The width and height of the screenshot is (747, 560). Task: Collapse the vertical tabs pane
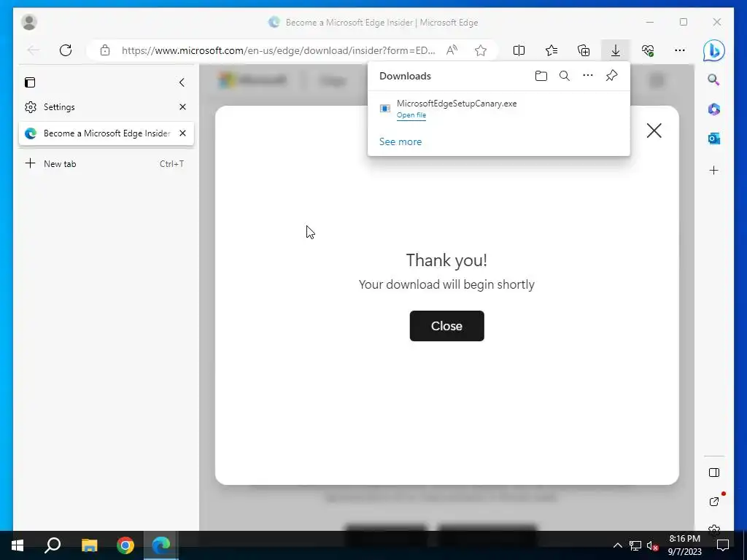(x=182, y=82)
